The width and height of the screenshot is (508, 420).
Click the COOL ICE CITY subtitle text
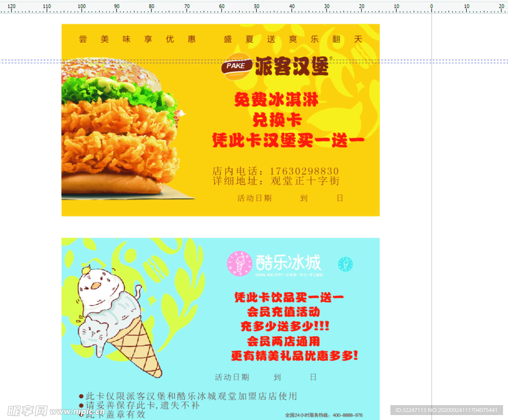[x=289, y=275]
